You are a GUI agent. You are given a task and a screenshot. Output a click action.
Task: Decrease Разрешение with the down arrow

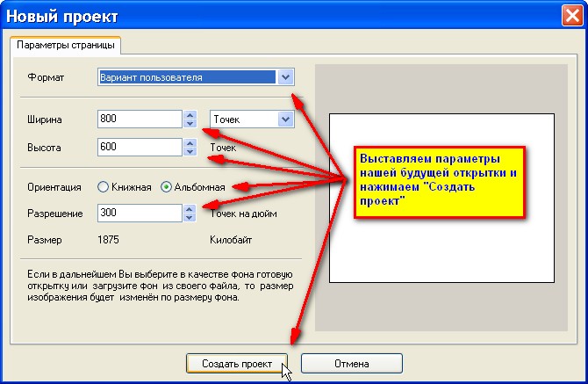pyautogui.click(x=190, y=217)
